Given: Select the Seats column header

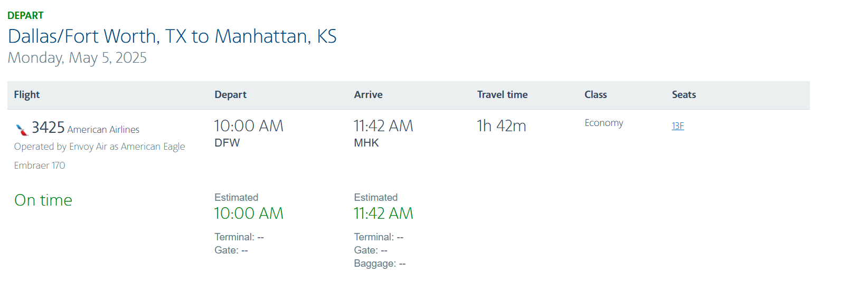Looking at the screenshot, I should 684,95.
